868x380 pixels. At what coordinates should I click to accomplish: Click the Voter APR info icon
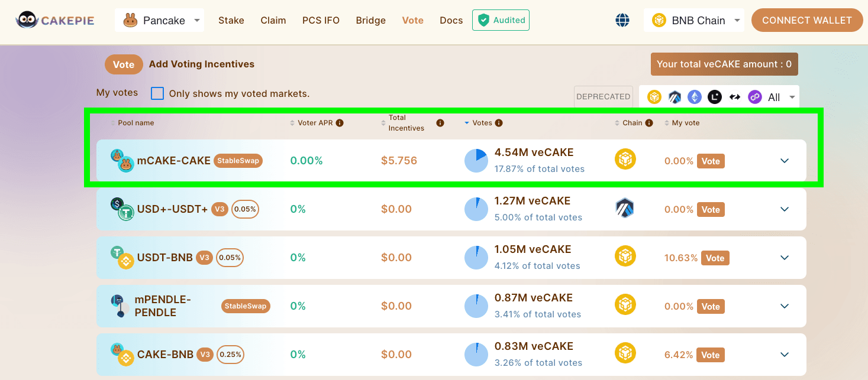point(340,123)
